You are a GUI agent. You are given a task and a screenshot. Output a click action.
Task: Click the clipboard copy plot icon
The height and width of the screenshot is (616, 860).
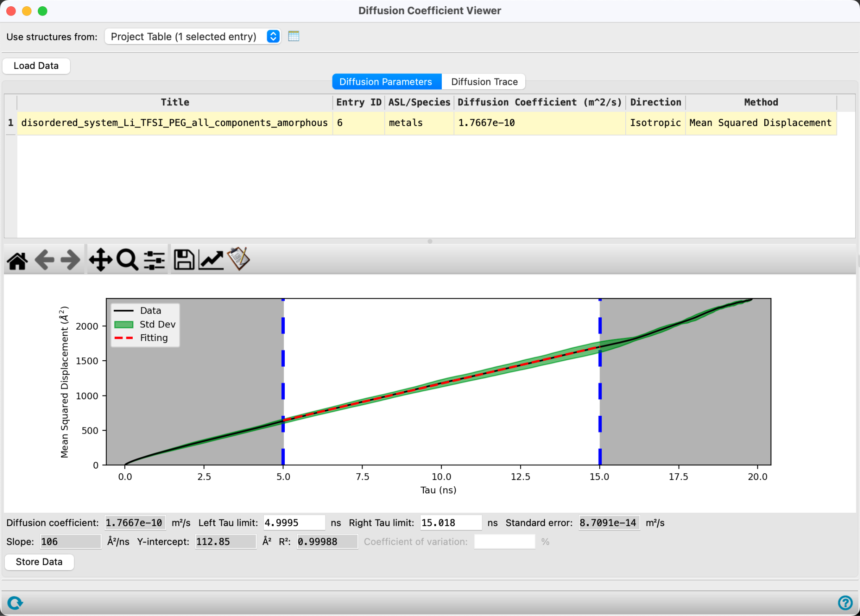point(239,259)
